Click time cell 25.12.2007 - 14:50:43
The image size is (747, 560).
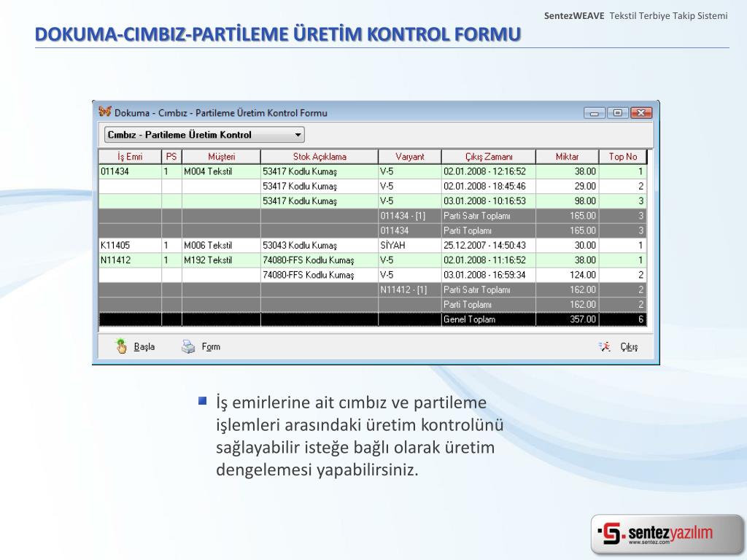coord(489,245)
